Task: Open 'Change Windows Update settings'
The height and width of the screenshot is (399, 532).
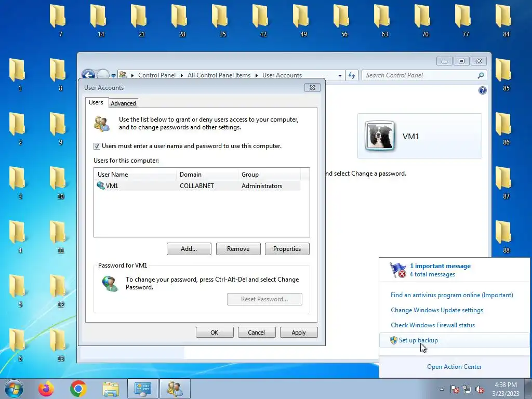Action: point(436,310)
